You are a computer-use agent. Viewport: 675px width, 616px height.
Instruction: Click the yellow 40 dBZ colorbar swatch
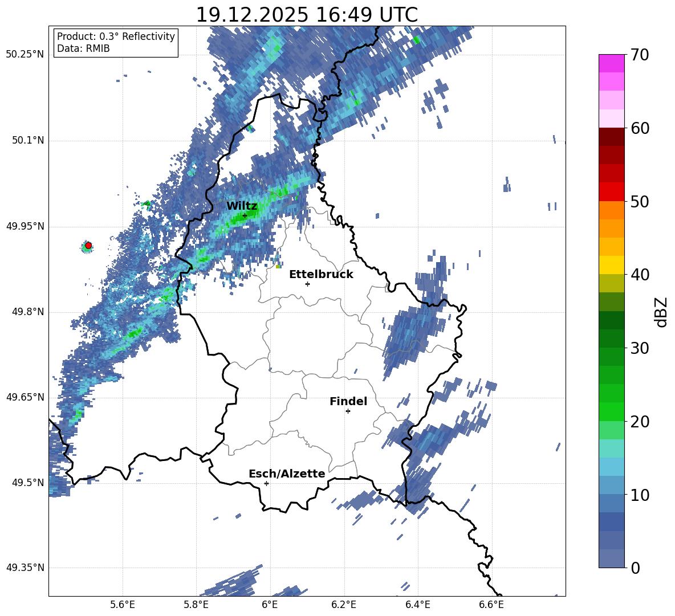point(611,265)
